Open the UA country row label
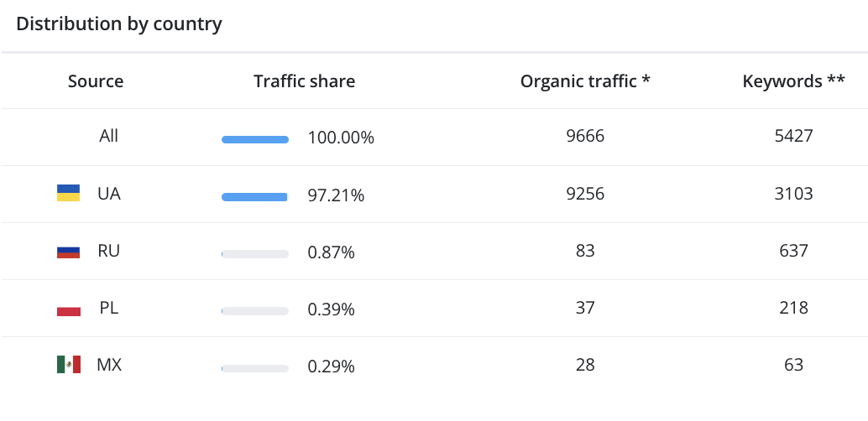The height and width of the screenshot is (421, 868). pyautogui.click(x=109, y=194)
